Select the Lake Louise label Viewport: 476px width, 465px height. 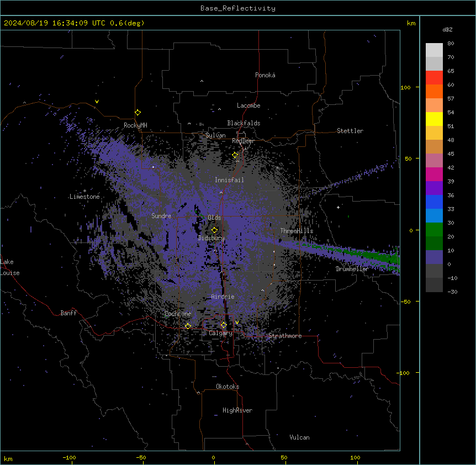click(x=10, y=267)
